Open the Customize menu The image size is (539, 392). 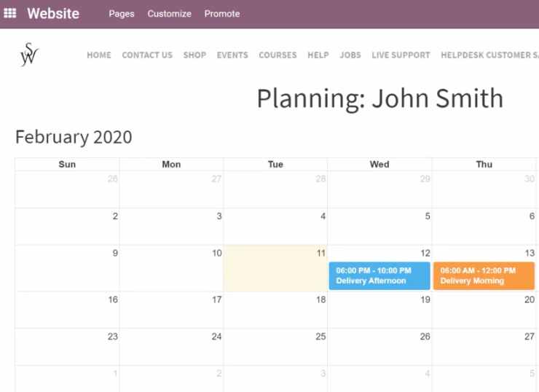[x=169, y=14]
